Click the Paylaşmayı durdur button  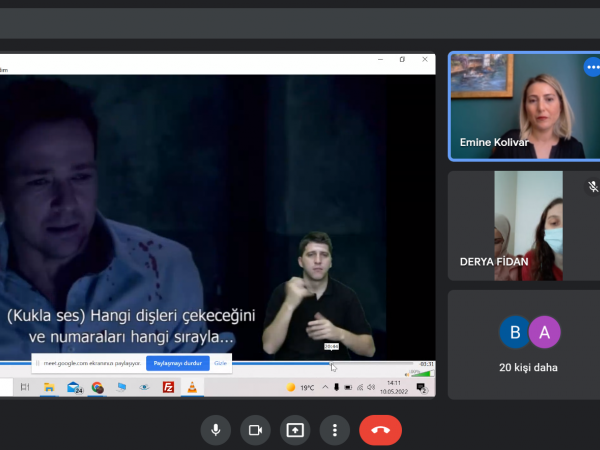tap(178, 363)
